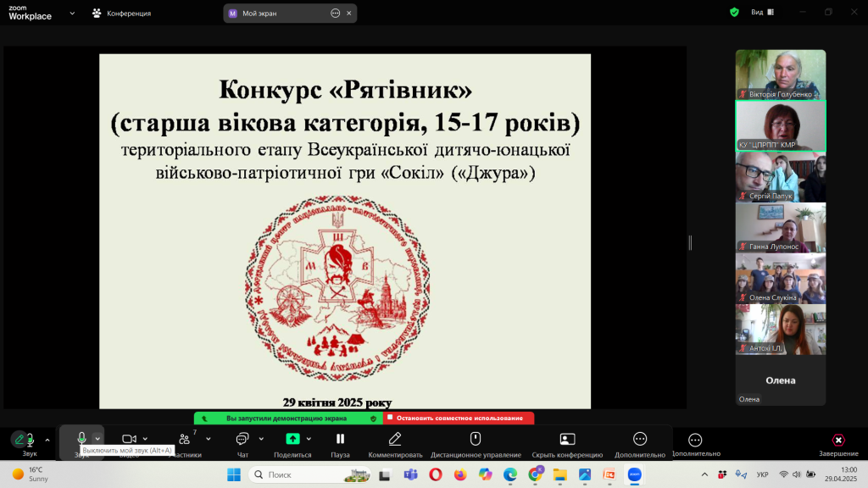Viewport: 868px width, 488px height.
Task: Open Google Chrome from taskbar
Action: coord(536,474)
